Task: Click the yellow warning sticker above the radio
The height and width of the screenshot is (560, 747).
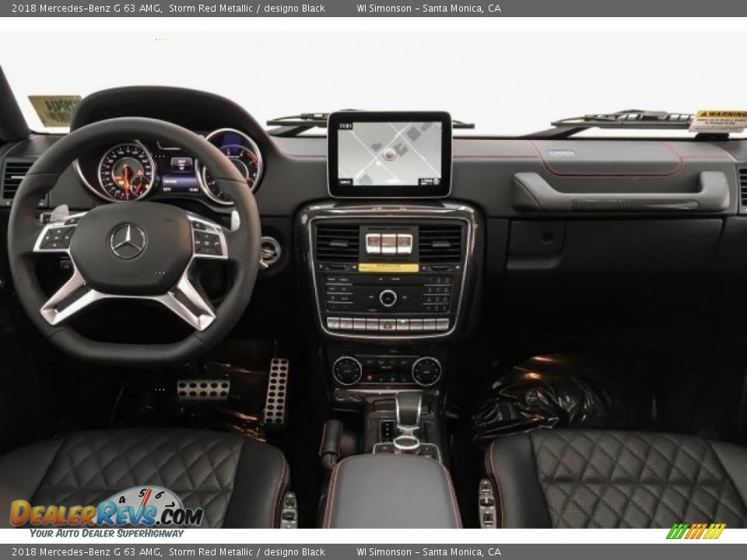Action: [388, 266]
